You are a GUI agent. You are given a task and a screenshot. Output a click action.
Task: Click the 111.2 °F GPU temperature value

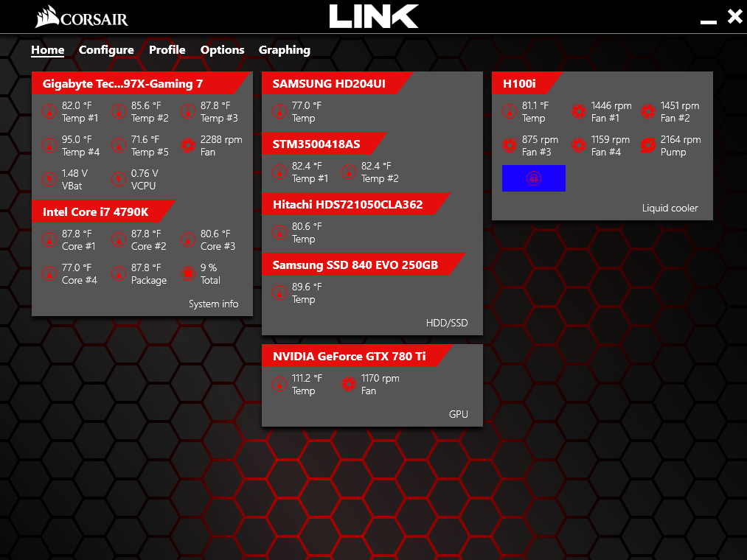tap(307, 378)
